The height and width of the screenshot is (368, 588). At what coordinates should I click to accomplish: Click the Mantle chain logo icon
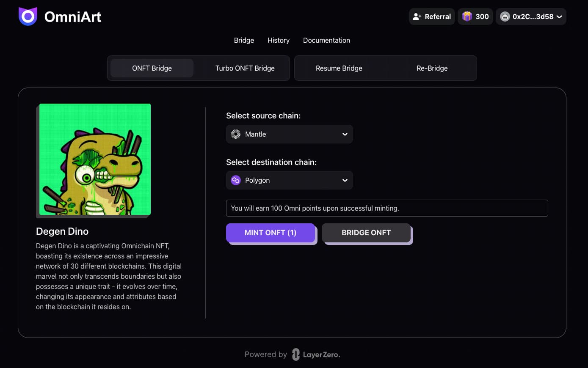pos(236,134)
